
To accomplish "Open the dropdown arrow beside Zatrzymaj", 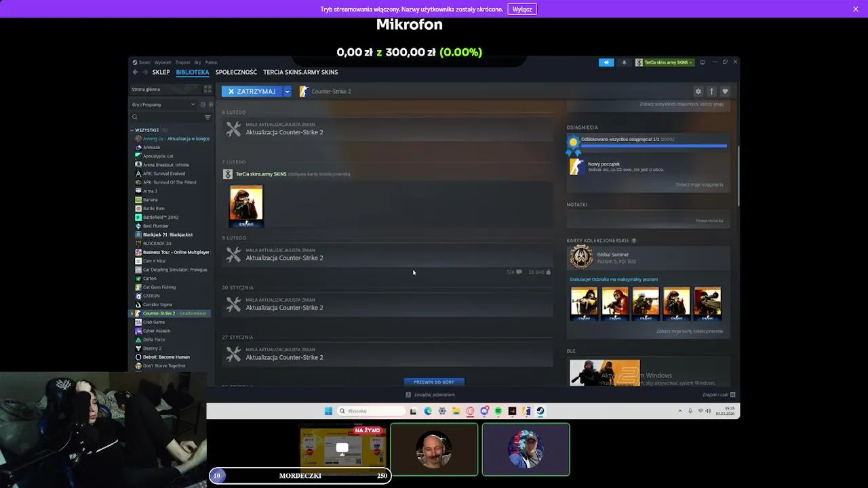I will click(287, 91).
